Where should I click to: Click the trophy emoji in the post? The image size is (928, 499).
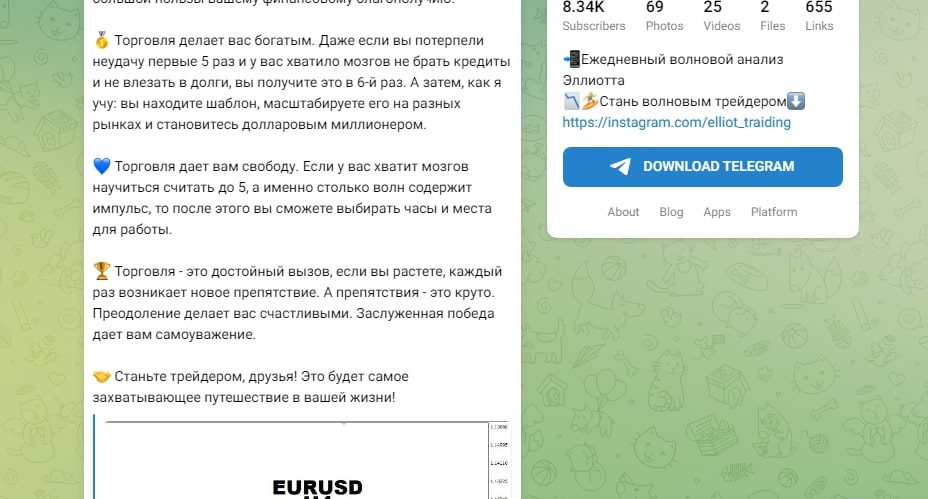[102, 271]
